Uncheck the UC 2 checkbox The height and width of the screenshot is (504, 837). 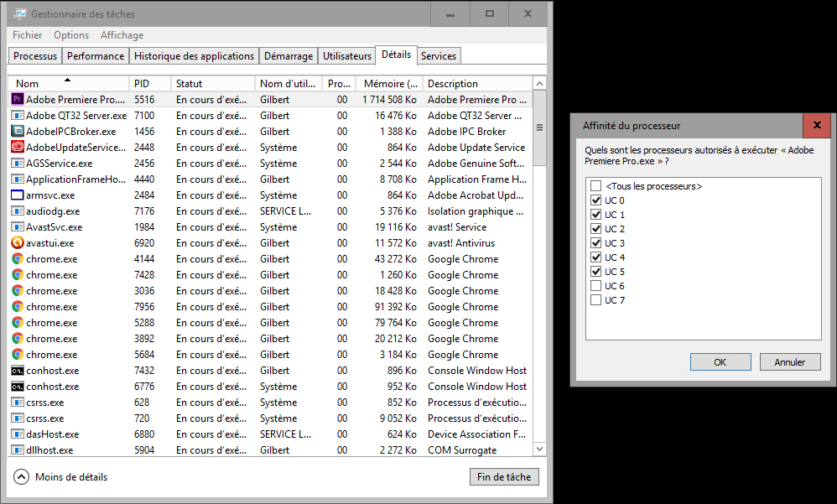point(595,228)
